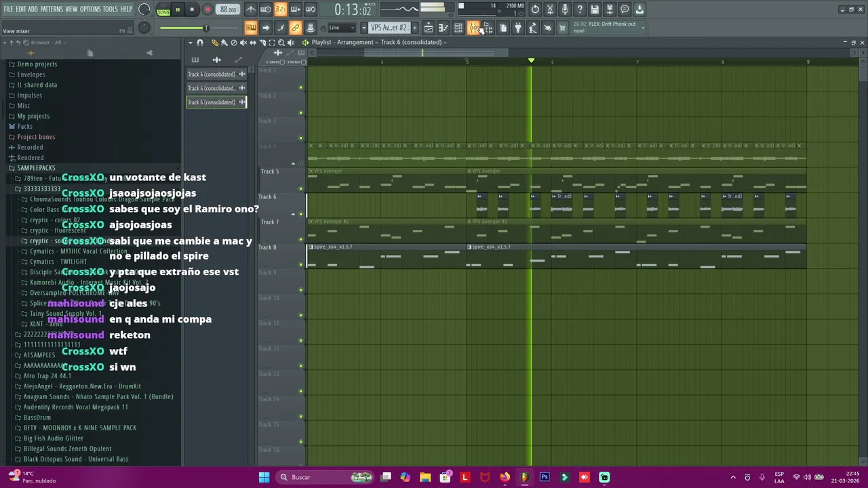The image size is (868, 488).
Task: Mute Track 8 via its green dot
Action: (x=301, y=264)
